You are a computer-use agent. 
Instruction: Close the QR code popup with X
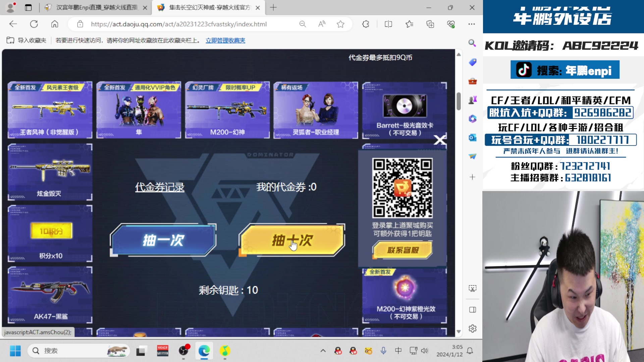coord(440,140)
